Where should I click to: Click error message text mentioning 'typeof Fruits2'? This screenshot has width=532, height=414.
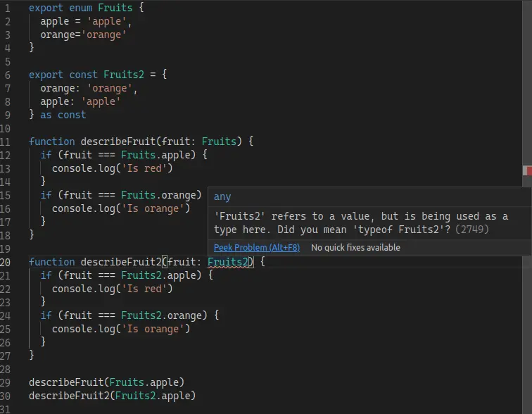361,223
